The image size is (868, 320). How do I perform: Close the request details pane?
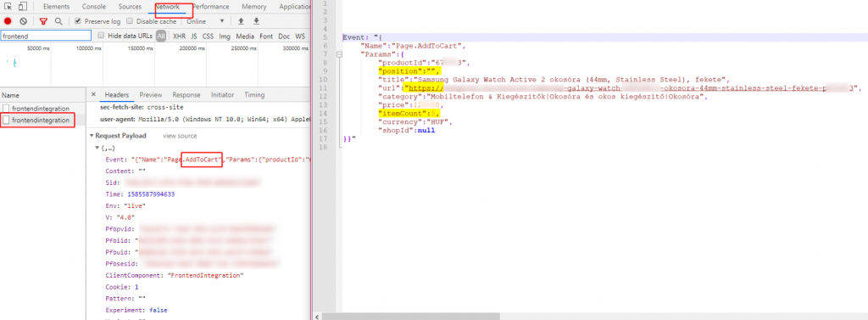click(93, 95)
